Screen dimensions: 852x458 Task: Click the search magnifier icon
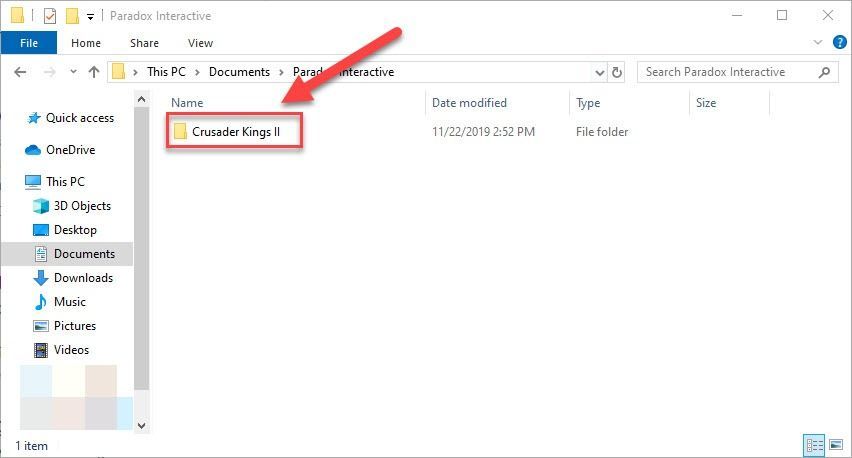(824, 72)
